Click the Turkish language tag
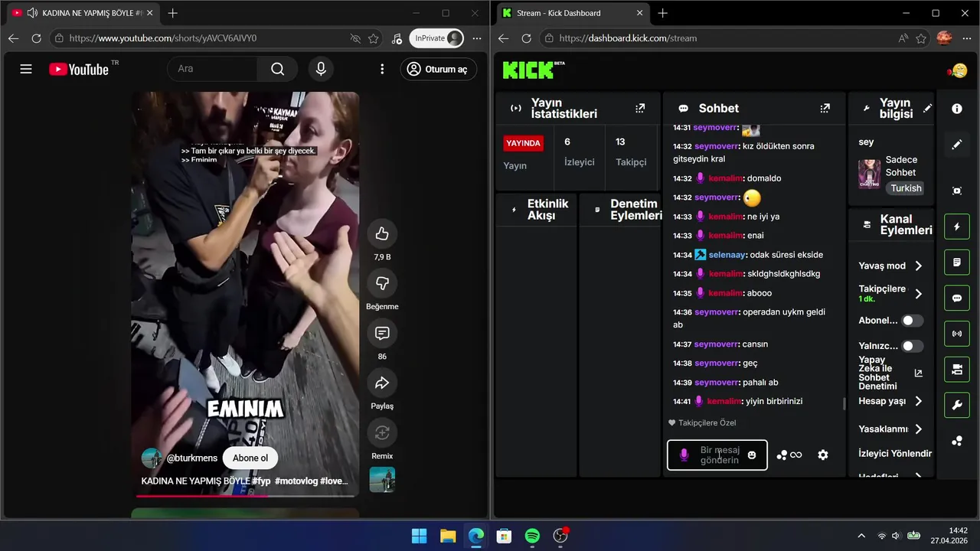Viewport: 980px width, 551px height. click(x=906, y=188)
